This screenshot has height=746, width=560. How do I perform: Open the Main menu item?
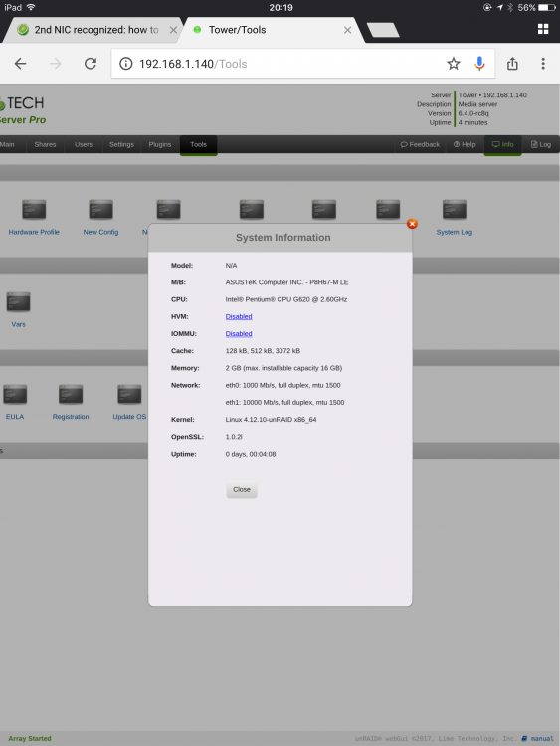(7, 144)
